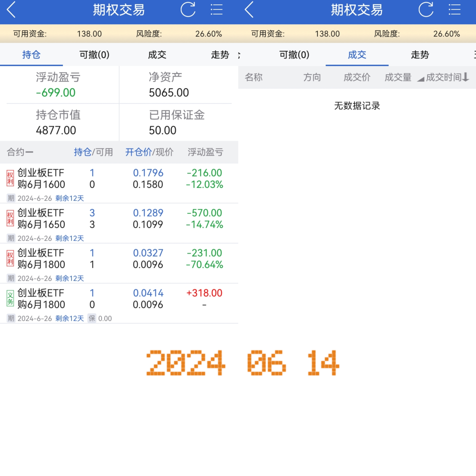Toggle 合约 column display mode

[x=20, y=152]
